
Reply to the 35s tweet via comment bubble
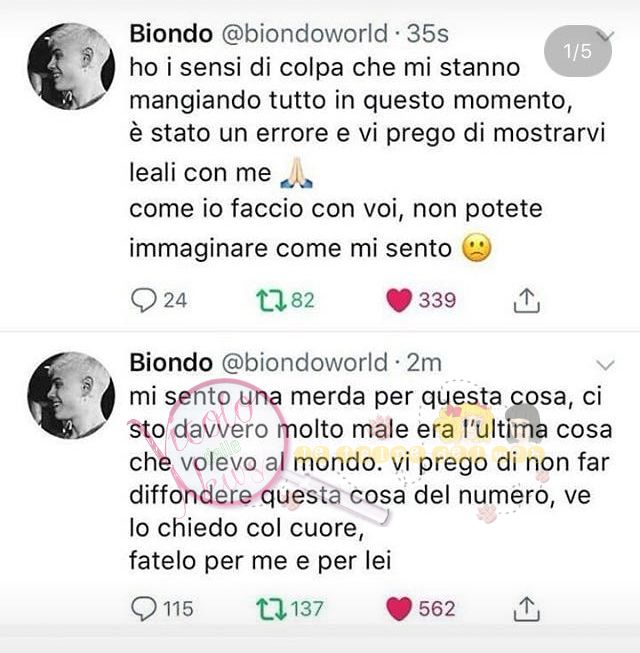tap(144, 301)
